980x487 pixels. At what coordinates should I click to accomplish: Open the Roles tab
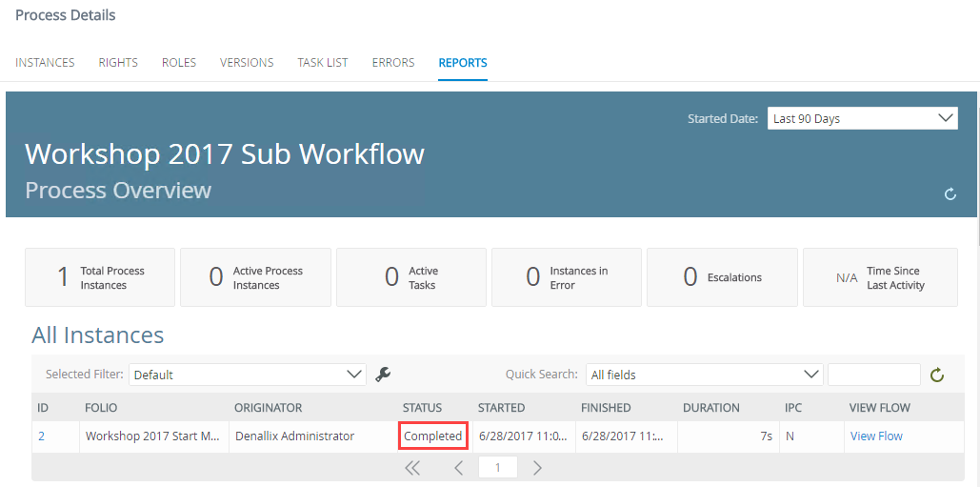(179, 63)
